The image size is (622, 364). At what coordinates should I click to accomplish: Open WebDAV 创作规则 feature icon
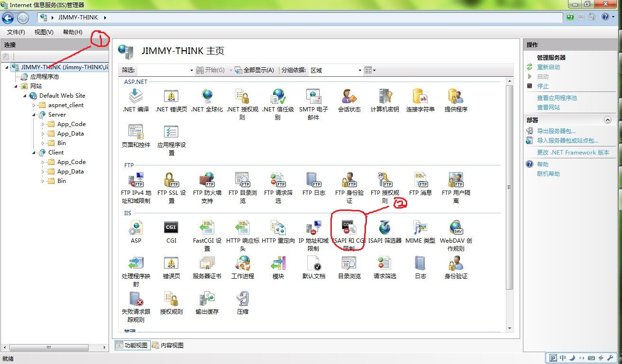pos(456,228)
